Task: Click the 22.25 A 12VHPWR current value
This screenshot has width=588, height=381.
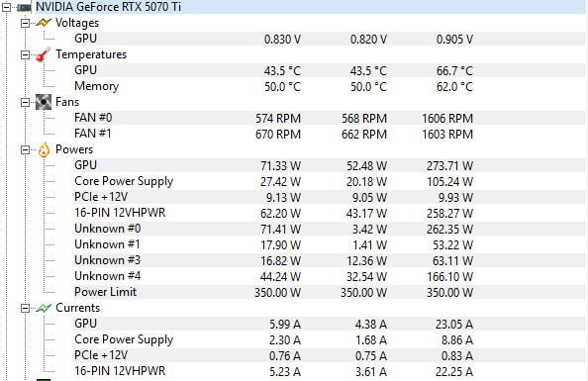Action: click(454, 372)
